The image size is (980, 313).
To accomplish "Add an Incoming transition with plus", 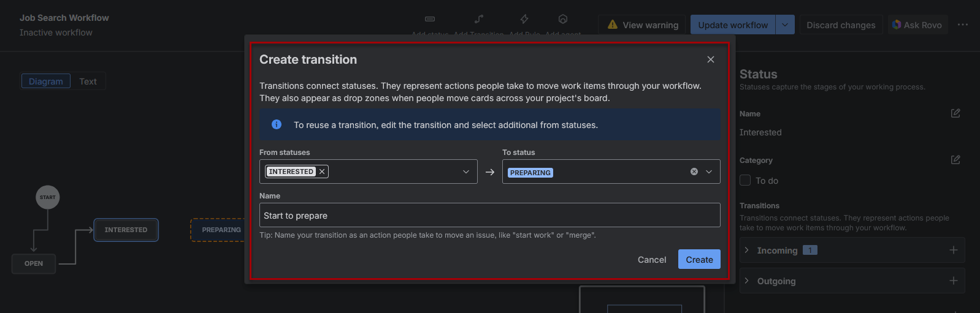I will pos(954,250).
